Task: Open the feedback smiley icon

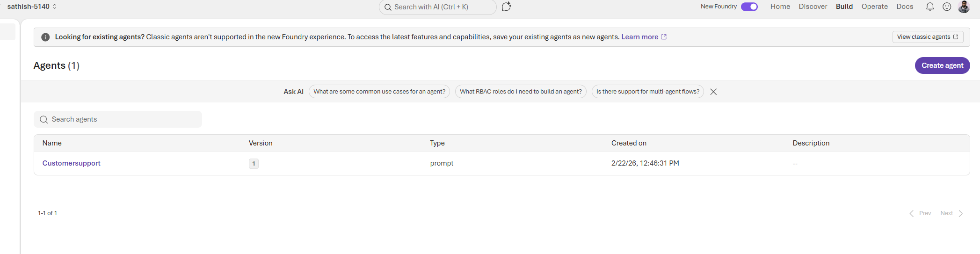Action: tap(947, 7)
